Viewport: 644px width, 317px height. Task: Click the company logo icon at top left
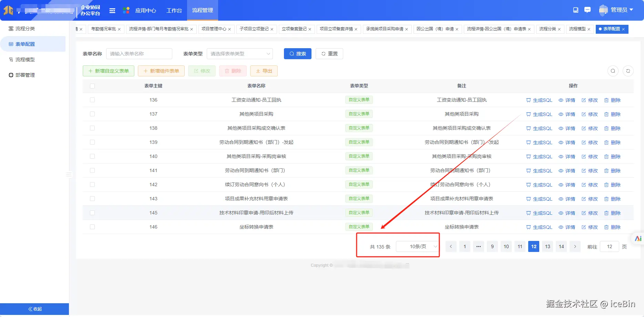[9, 10]
